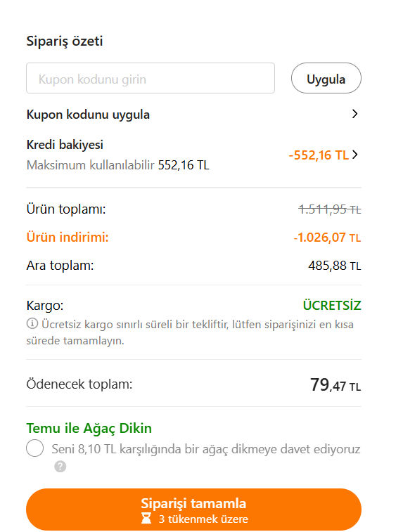
Task: Click the -1.026,07 TL discount amount
Action: pyautogui.click(x=327, y=238)
